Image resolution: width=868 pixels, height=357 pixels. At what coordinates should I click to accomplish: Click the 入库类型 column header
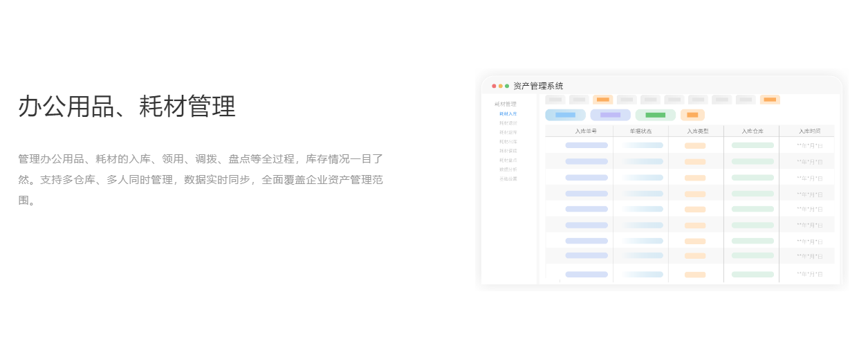697,131
